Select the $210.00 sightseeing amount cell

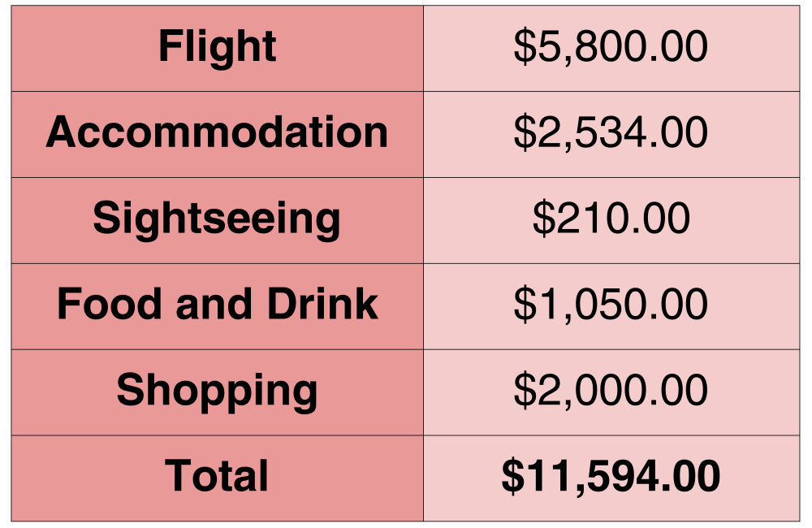click(x=611, y=219)
